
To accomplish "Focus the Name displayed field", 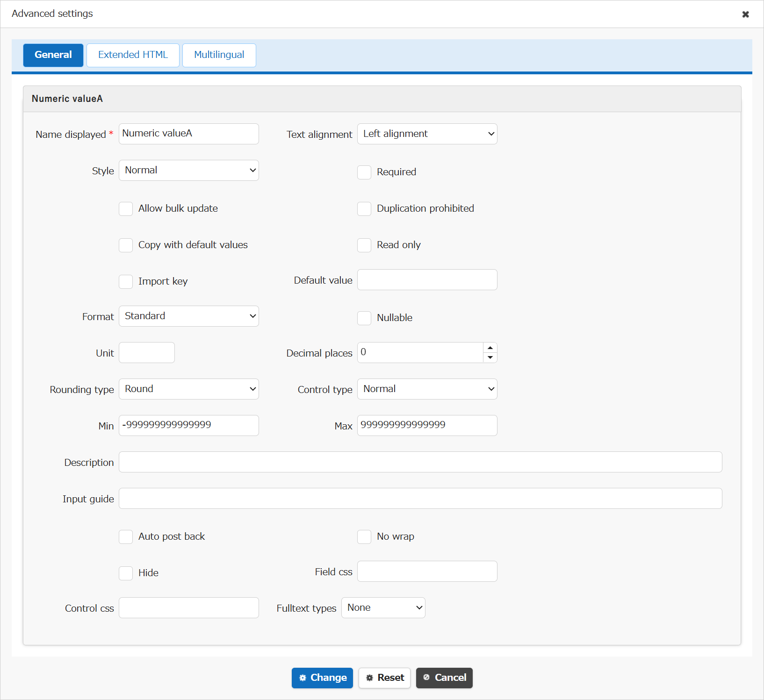I will tap(189, 134).
